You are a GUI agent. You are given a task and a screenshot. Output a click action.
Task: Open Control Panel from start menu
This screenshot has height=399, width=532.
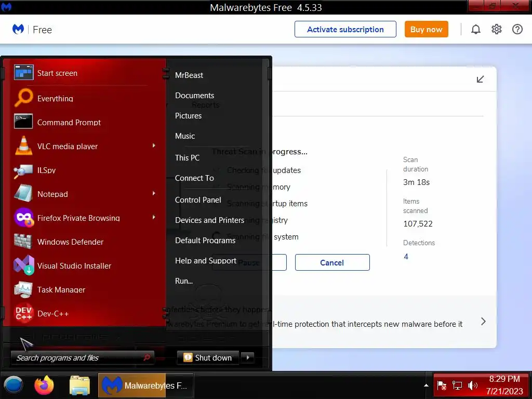point(198,200)
